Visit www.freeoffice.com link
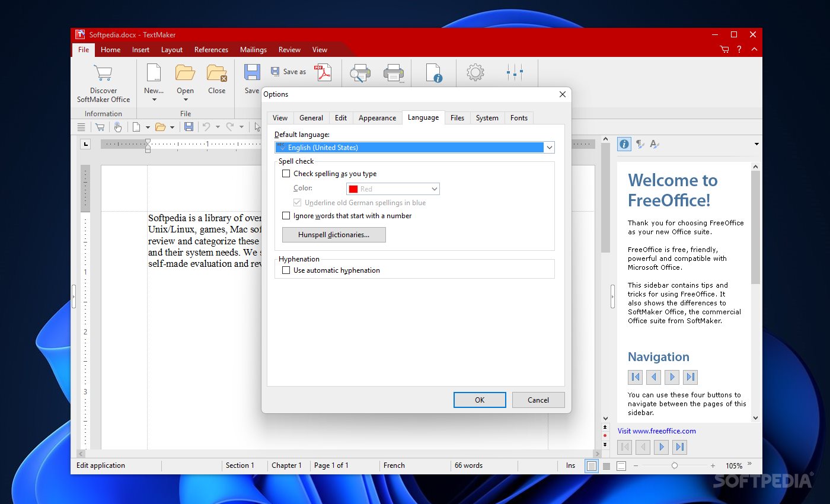Viewport: 830px width, 504px height. [x=656, y=431]
